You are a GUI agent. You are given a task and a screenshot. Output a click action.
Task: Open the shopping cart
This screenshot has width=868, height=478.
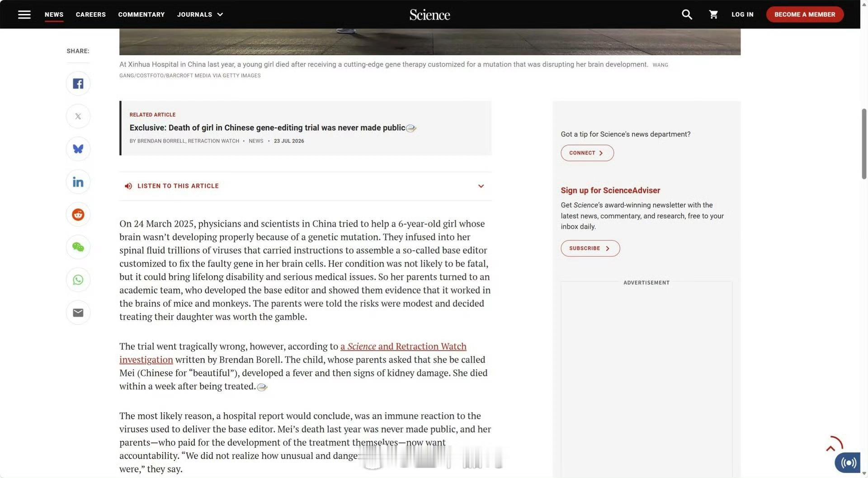[713, 14]
